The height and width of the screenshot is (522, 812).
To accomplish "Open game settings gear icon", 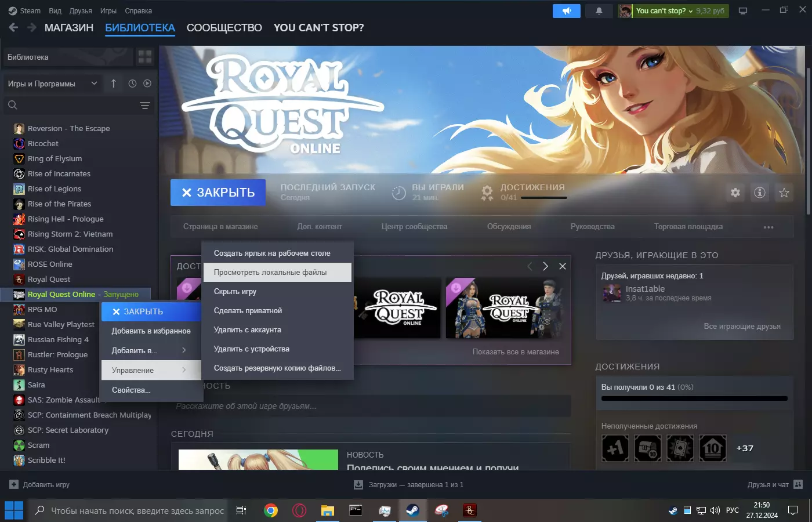I will (735, 193).
